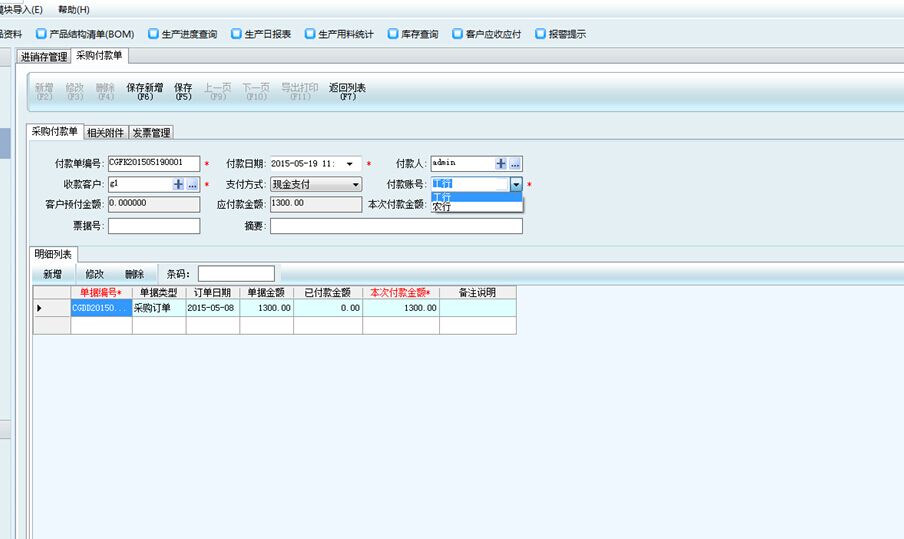Click the 保存 (F5) button
The image size is (904, 539).
click(183, 91)
